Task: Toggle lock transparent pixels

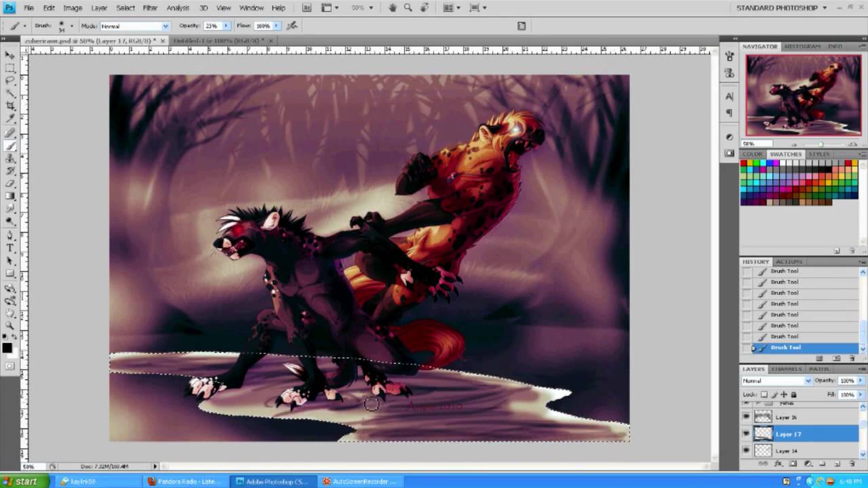Action: tap(764, 394)
